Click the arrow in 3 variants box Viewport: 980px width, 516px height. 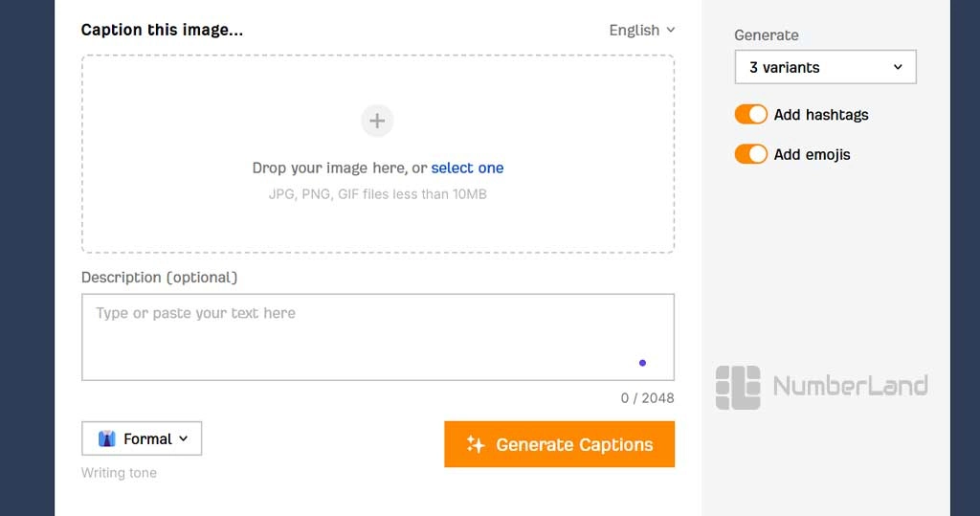click(898, 67)
